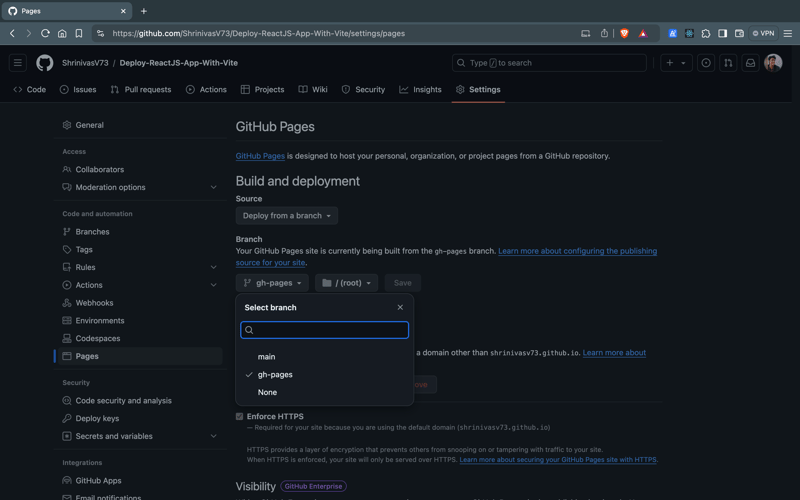Toggle the Enforce HTTPS checkbox
The image size is (800, 500).
[x=239, y=416]
